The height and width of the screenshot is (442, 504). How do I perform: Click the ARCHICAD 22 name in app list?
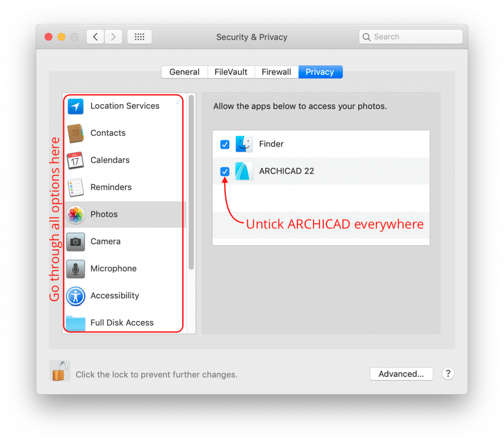click(x=287, y=171)
